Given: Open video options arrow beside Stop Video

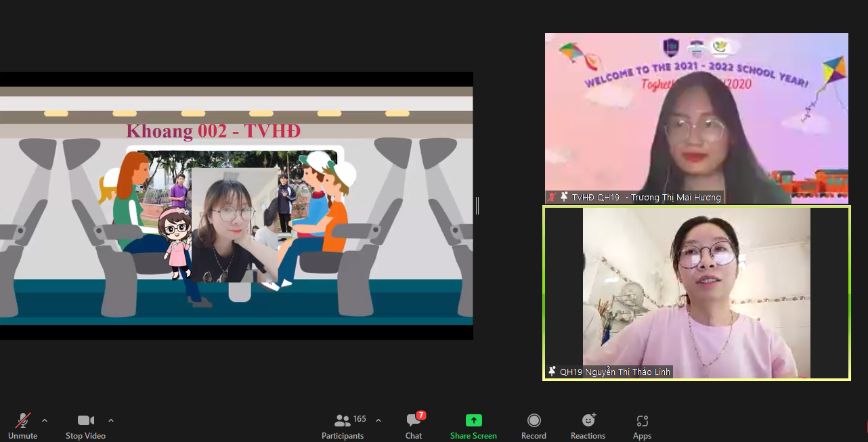Looking at the screenshot, I should point(111,420).
